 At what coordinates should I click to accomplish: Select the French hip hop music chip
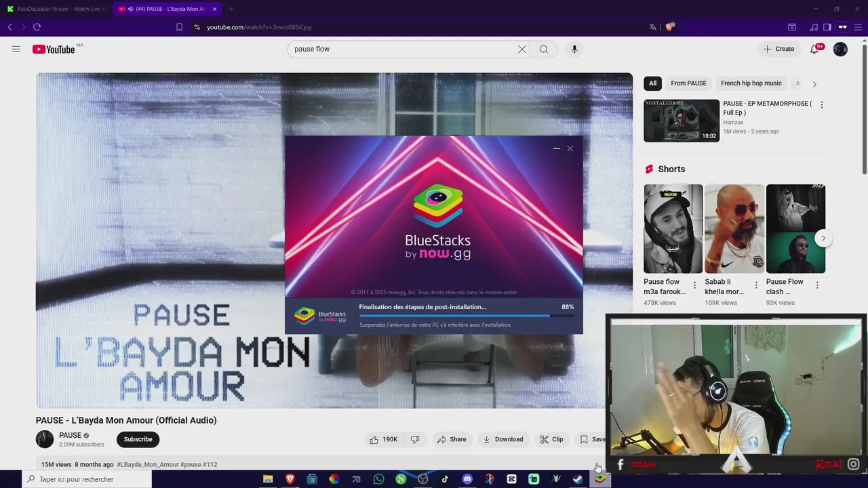[x=751, y=83]
